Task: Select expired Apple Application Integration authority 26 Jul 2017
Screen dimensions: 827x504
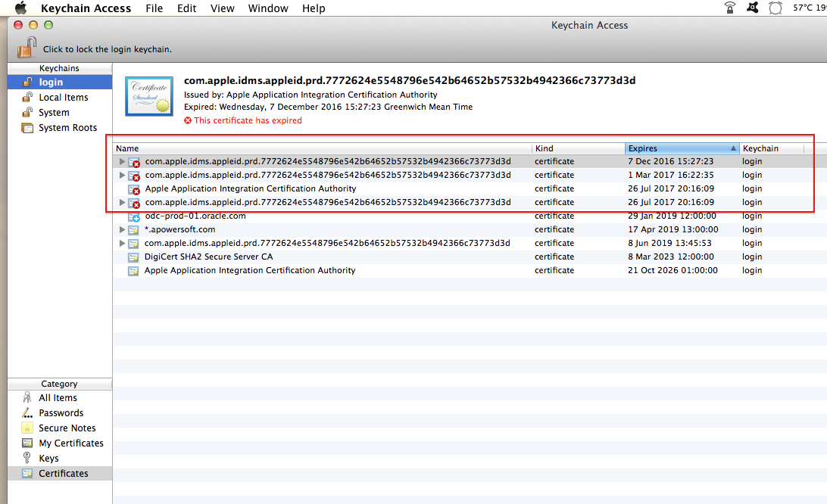Action: click(251, 188)
